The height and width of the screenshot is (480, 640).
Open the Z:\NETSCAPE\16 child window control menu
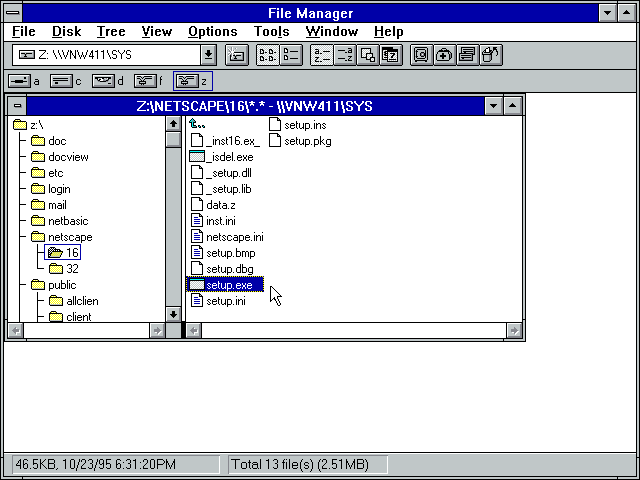point(17,106)
